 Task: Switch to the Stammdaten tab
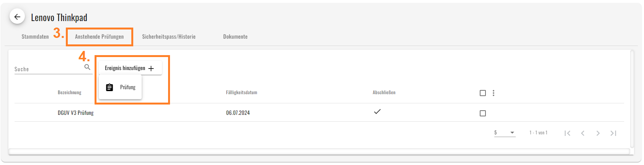tap(35, 37)
